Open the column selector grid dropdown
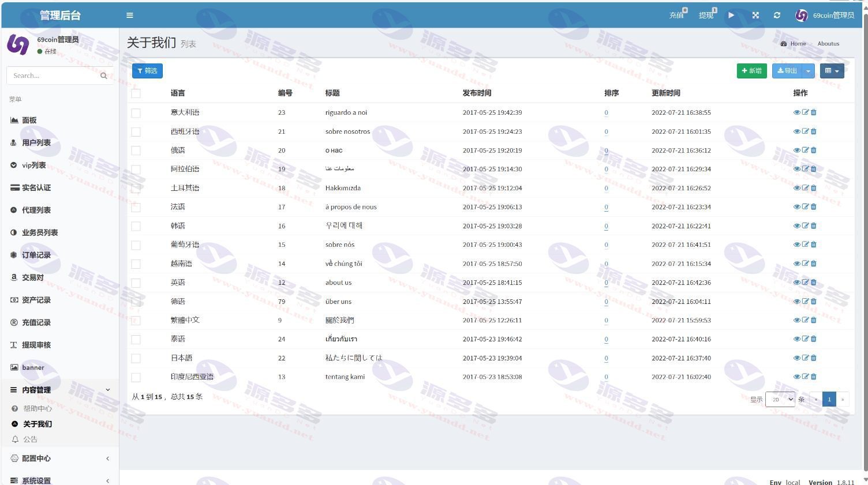This screenshot has width=868, height=485. pos(832,71)
